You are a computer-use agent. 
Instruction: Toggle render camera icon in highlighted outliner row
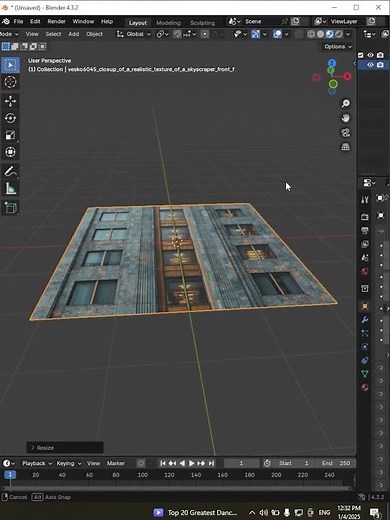[x=380, y=65]
